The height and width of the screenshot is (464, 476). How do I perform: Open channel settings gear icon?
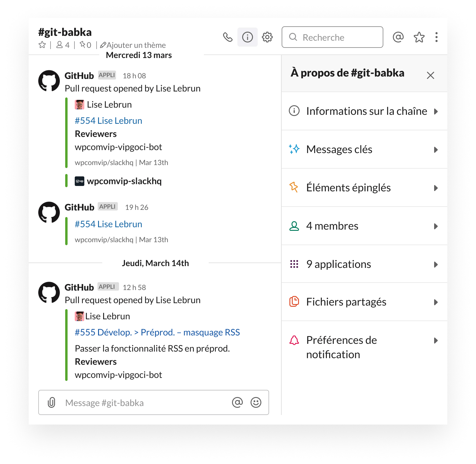pyautogui.click(x=267, y=37)
